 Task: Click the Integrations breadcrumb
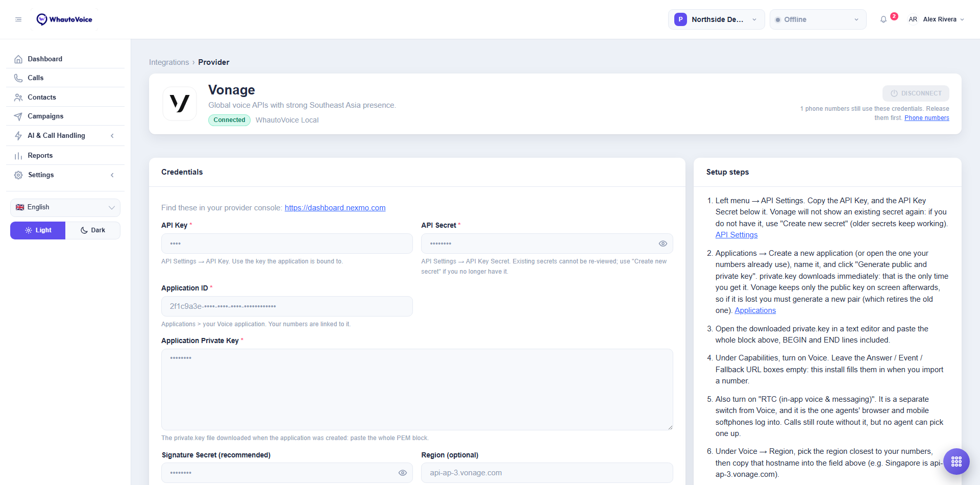(169, 62)
